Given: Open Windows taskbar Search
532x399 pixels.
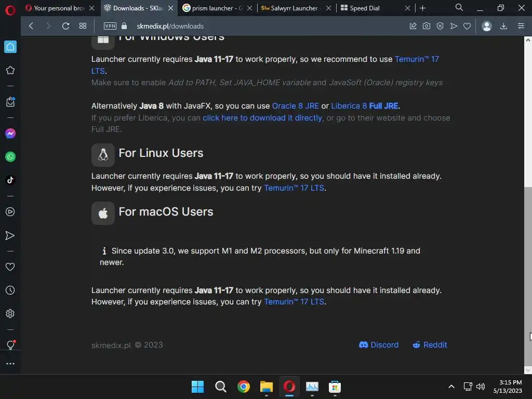Looking at the screenshot, I should pos(220,387).
